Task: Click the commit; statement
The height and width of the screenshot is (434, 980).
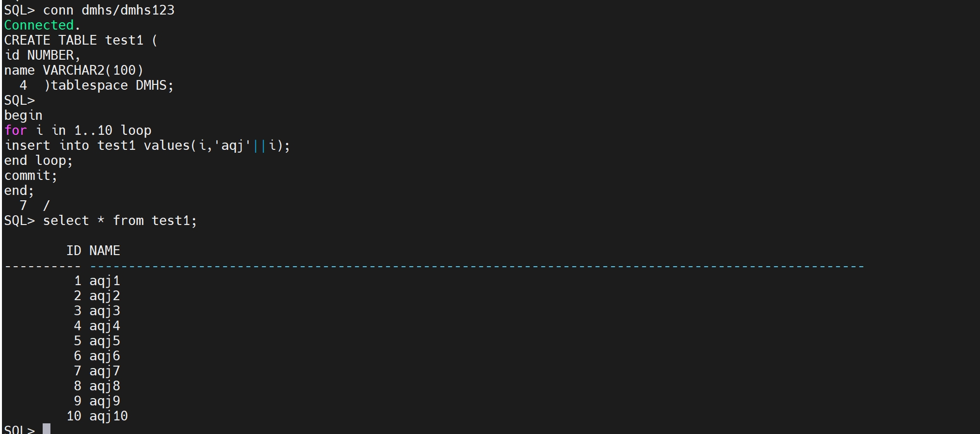Action: click(x=31, y=176)
